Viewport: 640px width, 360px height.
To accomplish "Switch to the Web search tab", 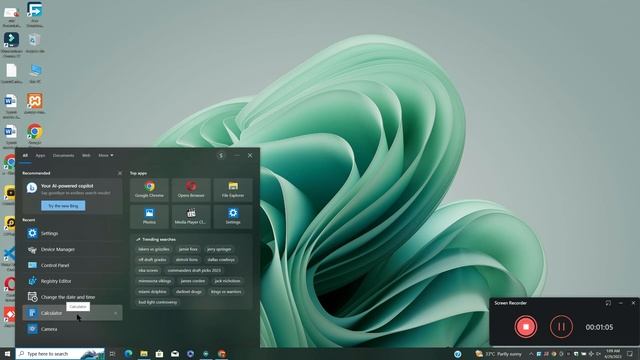I will tap(86, 156).
